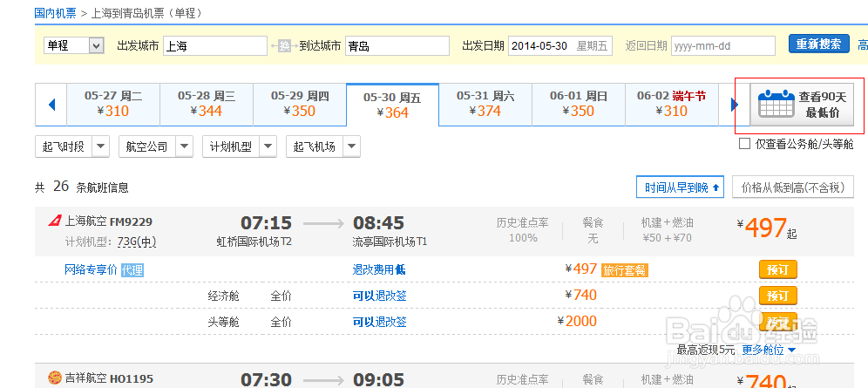868x388 pixels.
Task: Book the ¥740 economy class fare
Action: 777,295
